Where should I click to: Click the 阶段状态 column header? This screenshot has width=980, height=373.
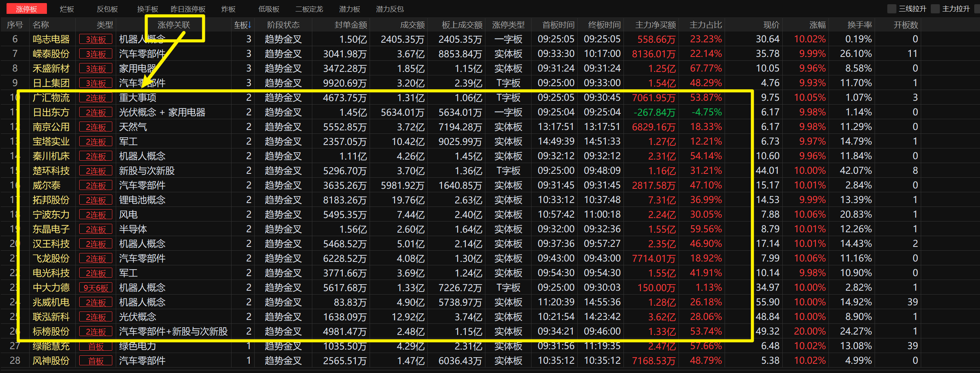(283, 25)
